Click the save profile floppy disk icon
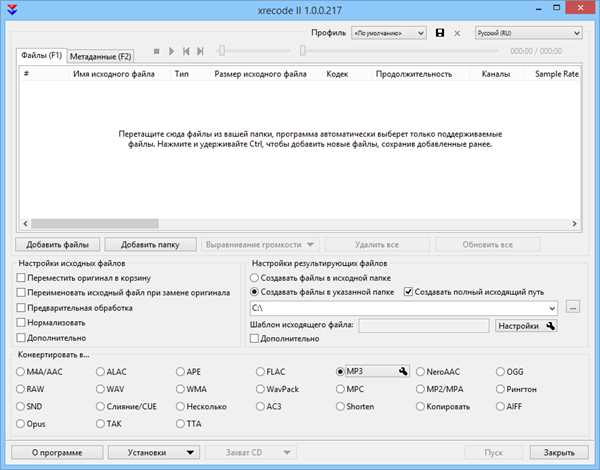This screenshot has height=470, width=600. (x=440, y=33)
